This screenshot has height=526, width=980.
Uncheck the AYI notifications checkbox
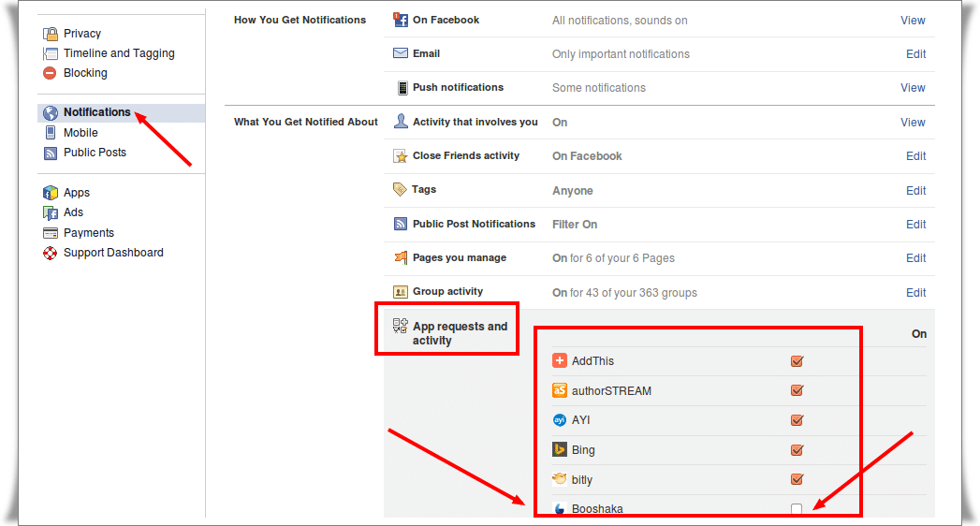point(797,420)
